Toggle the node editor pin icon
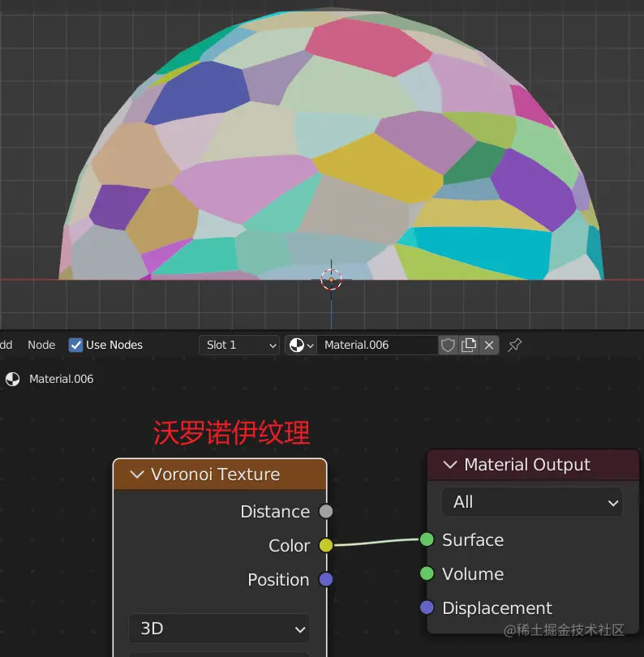644x657 pixels. [514, 346]
